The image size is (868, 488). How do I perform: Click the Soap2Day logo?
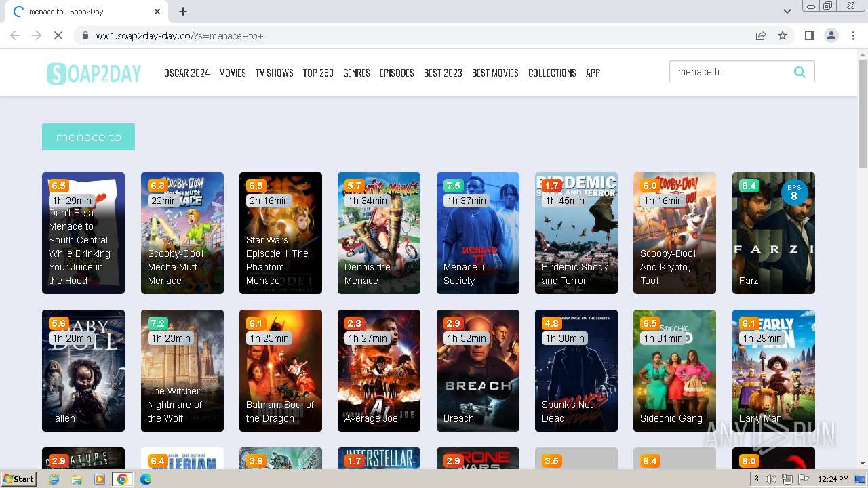click(x=94, y=73)
